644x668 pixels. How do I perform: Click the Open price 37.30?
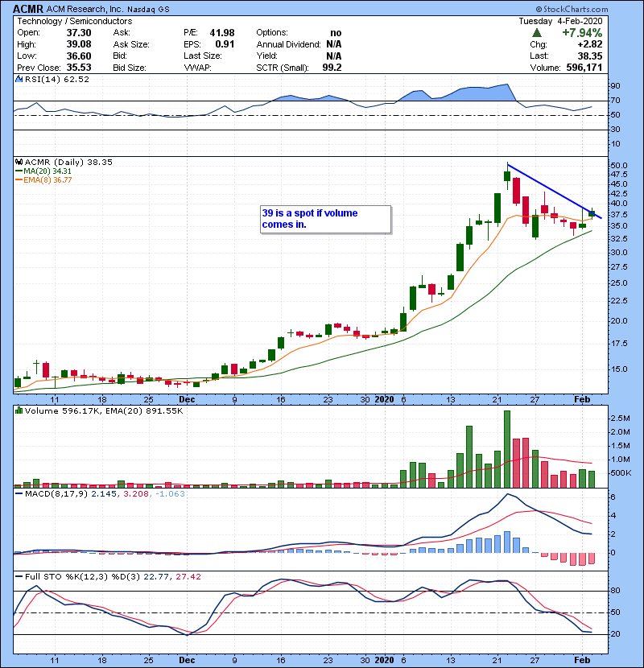[79, 33]
